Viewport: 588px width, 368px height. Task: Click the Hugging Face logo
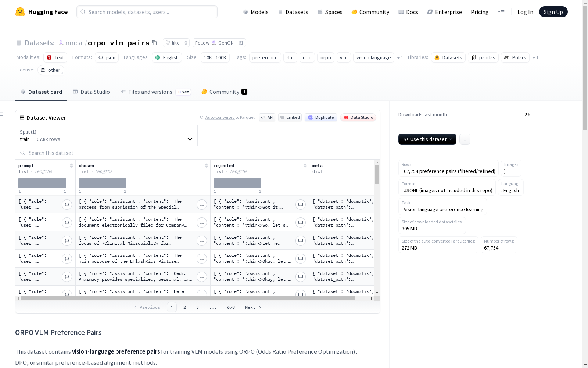pyautogui.click(x=42, y=12)
